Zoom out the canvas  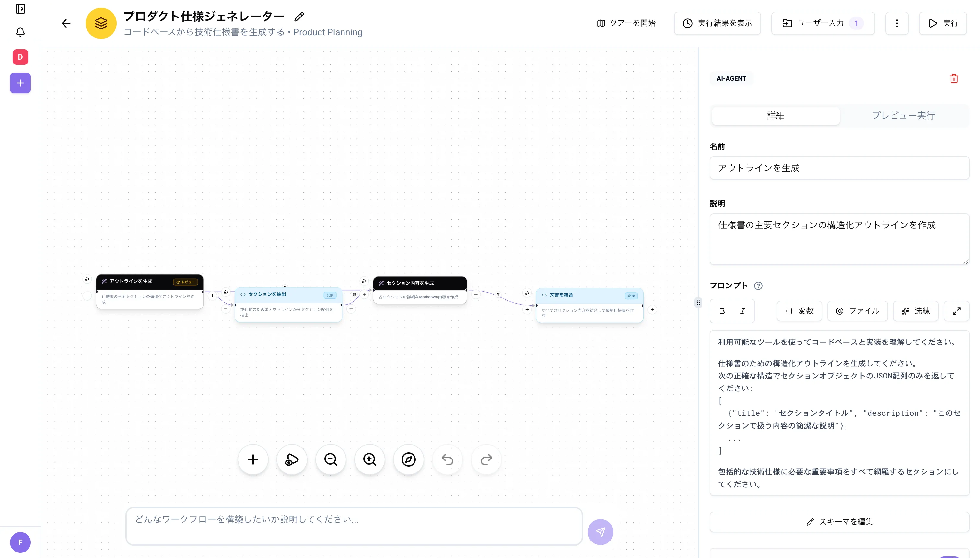331,459
